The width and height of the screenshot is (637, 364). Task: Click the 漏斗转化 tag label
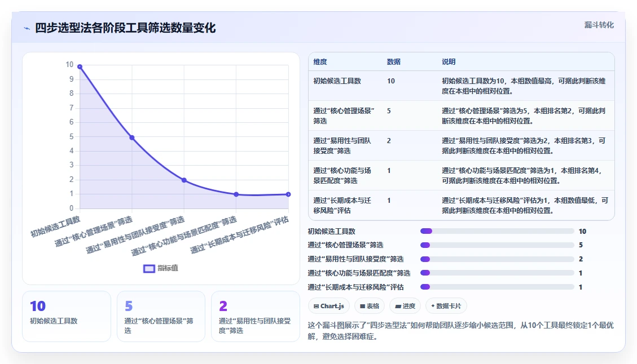[x=599, y=25]
